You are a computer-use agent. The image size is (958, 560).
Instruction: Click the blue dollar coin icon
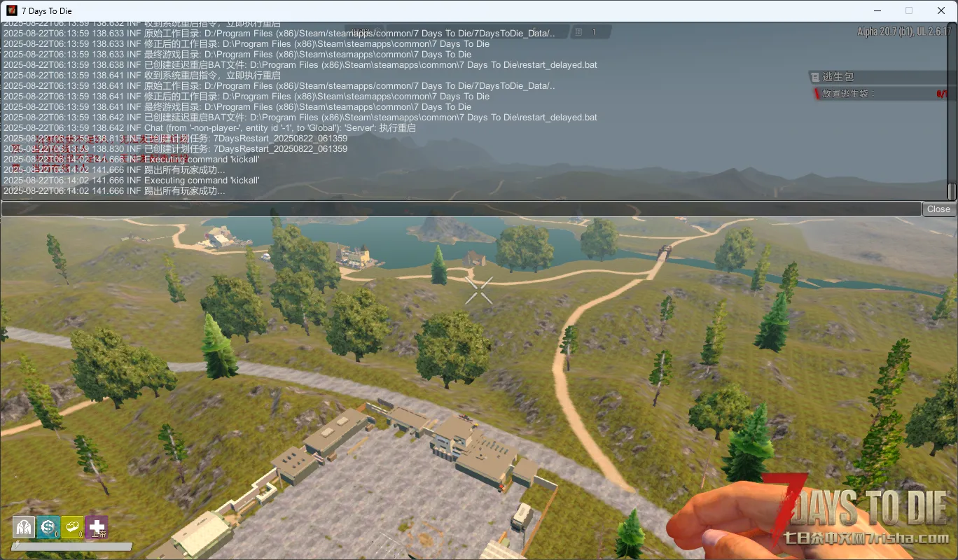[x=48, y=527]
